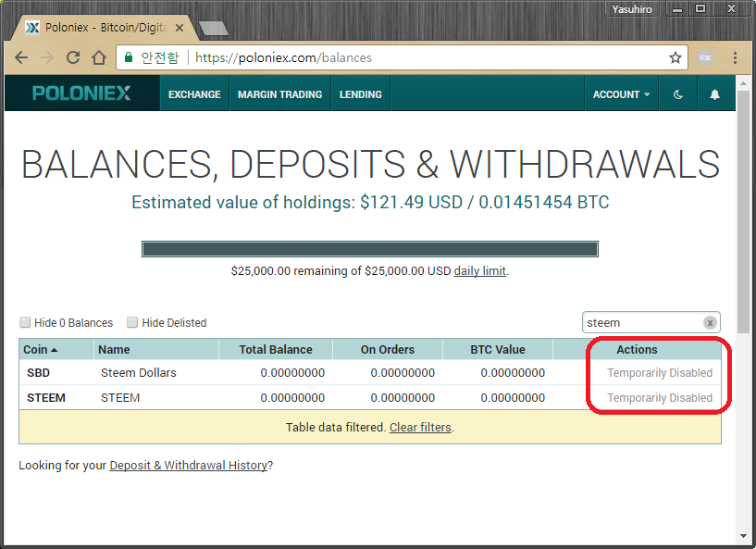Expand the ACCOUNT dropdown menu
Screen dimensions: 756x549
622,94
